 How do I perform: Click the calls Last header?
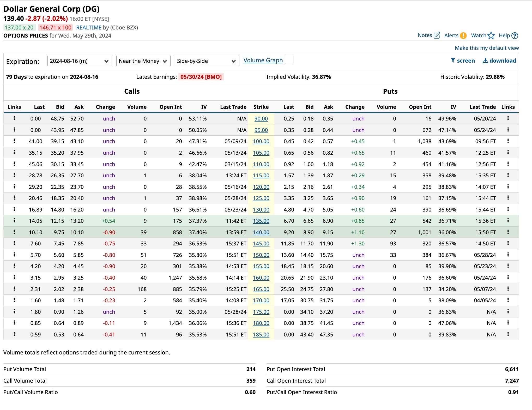pyautogui.click(x=39, y=107)
